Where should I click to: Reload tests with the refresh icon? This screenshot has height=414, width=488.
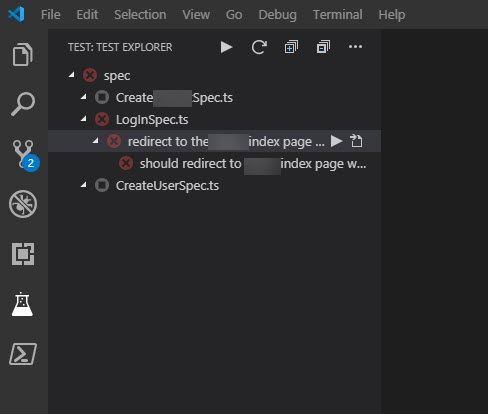[x=259, y=47]
